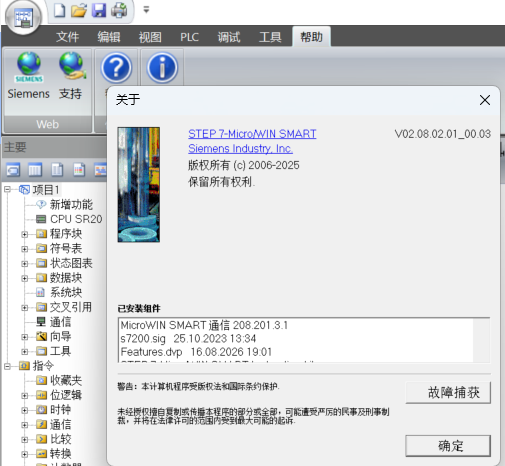Expand the 程序块 tree node
Viewport: 505px width, 466px height.
24,234
